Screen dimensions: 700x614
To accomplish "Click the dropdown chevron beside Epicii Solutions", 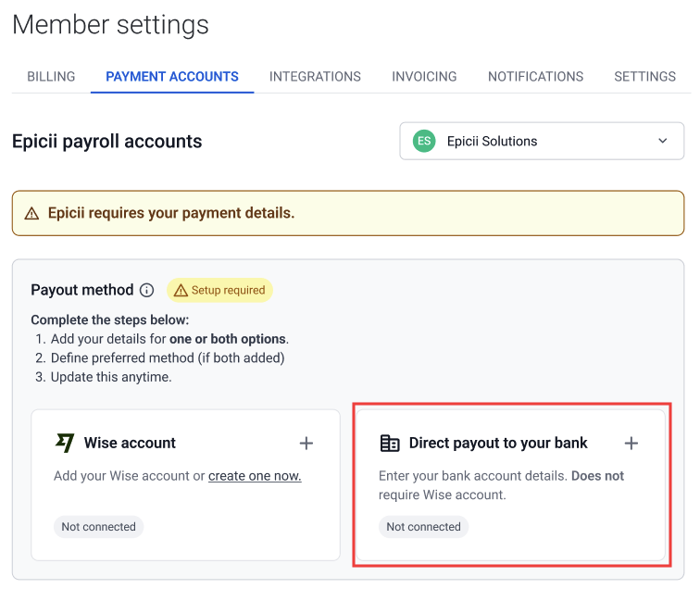I will tap(663, 141).
